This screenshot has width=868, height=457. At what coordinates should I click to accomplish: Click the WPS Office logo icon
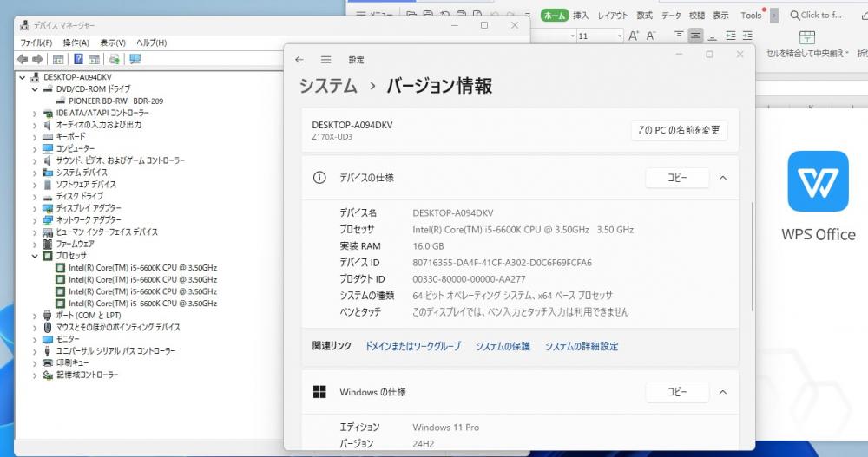point(818,181)
